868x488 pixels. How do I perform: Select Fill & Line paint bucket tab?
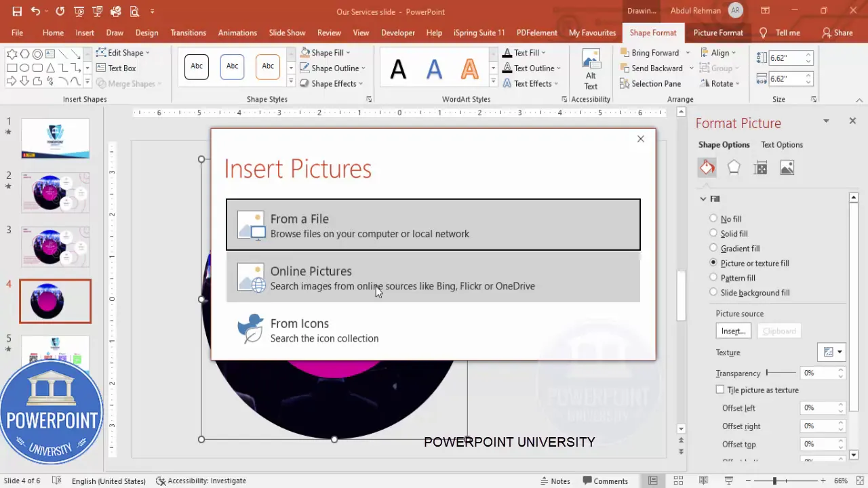click(707, 167)
